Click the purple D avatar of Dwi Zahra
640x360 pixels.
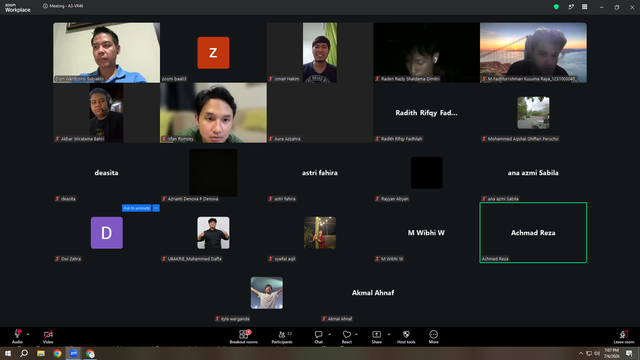107,233
